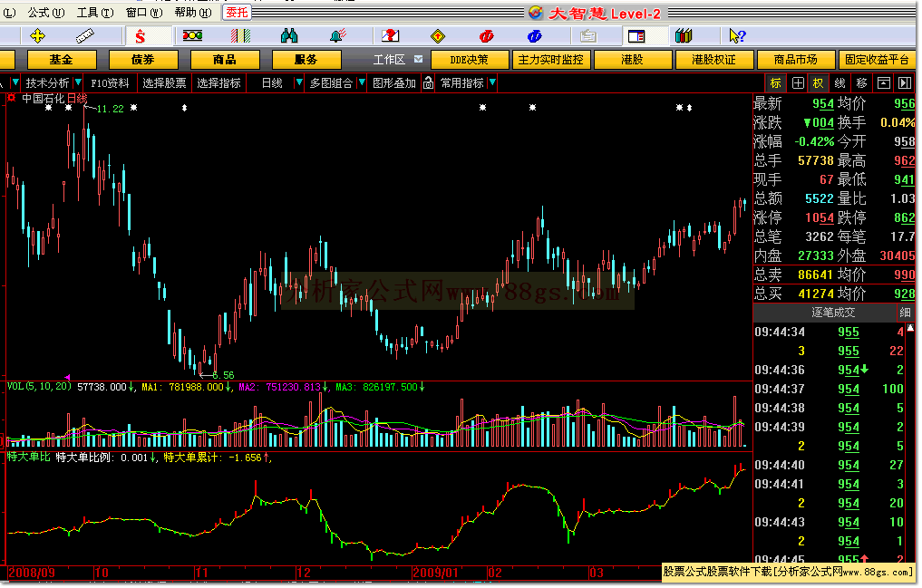Open the 帮助(H) menu

[193, 13]
